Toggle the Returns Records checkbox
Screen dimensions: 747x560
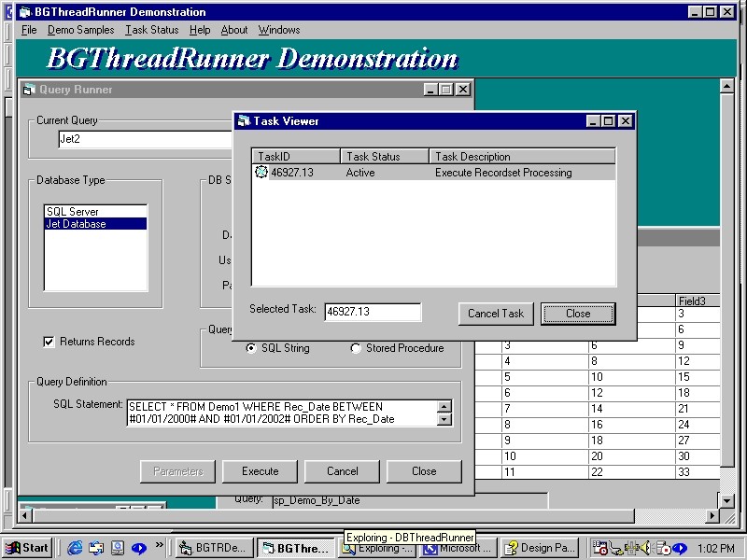[x=49, y=342]
